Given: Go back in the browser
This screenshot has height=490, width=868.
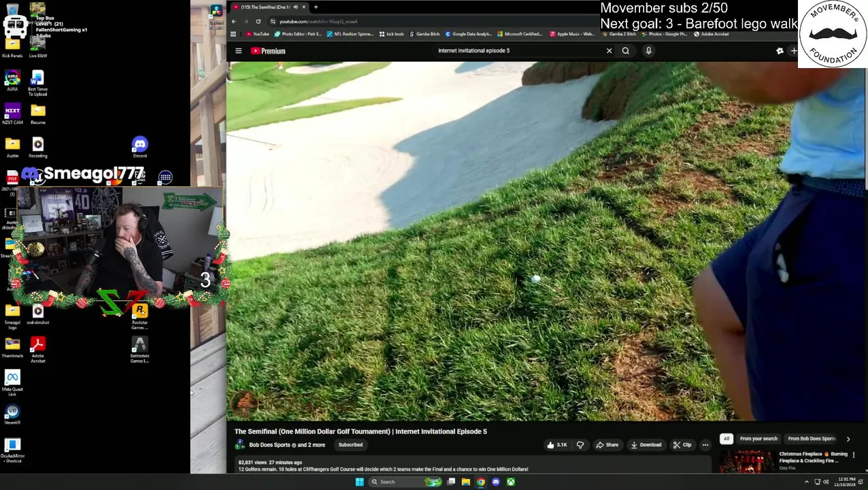Looking at the screenshot, I should pos(233,21).
